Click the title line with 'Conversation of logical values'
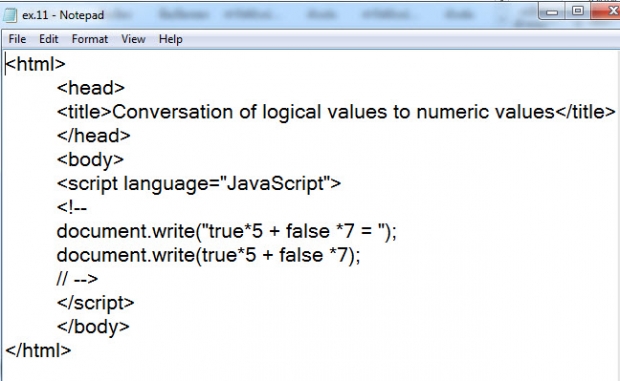This screenshot has height=381, width=620. click(x=336, y=112)
